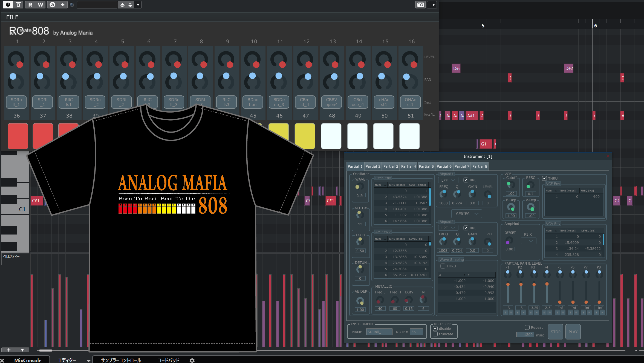Screen dimensions: 644x363
Task: Click the copy-settings left arrow button
Action: pyautogui.click(x=63, y=5)
